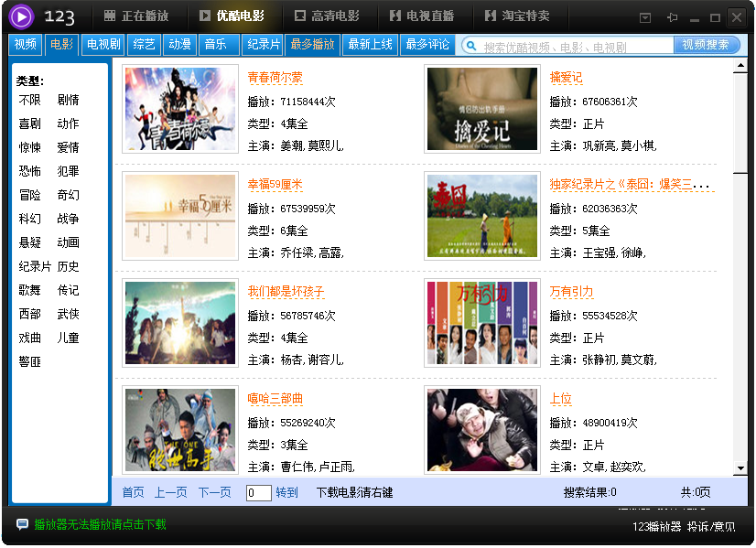Filter movies by 科幻 type
This screenshot has height=548, width=756.
[29, 219]
